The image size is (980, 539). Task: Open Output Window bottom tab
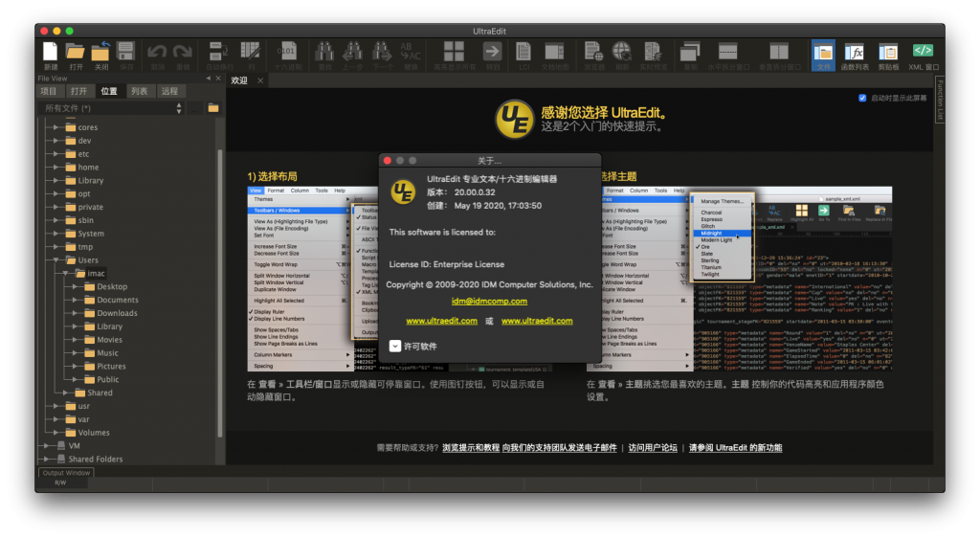click(x=66, y=473)
